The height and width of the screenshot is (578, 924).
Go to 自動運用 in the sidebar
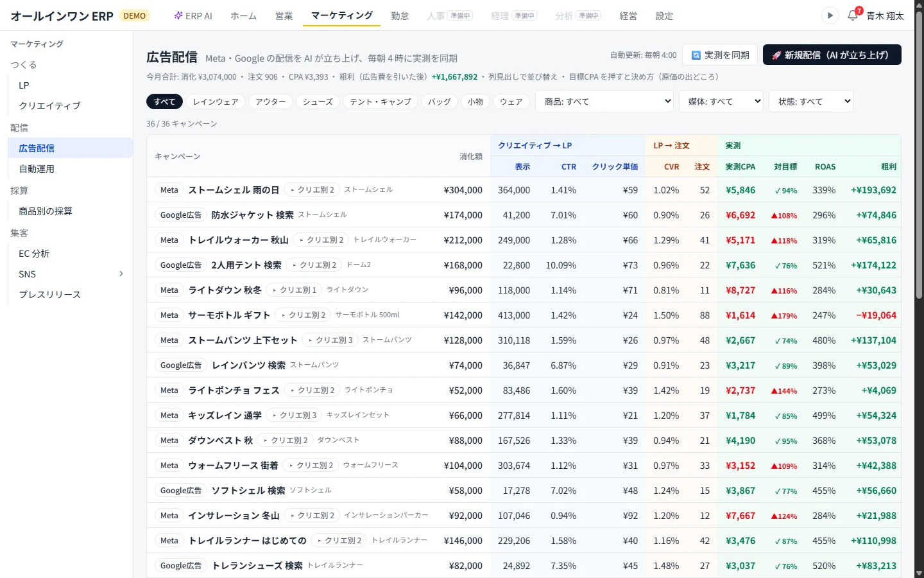point(71,169)
